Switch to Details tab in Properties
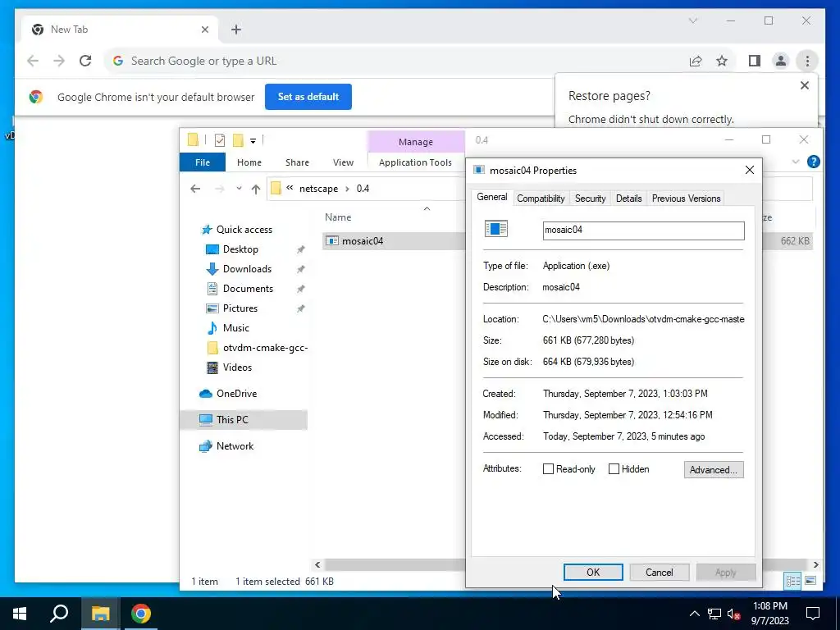Viewport: 840px width, 630px height. 628,199
